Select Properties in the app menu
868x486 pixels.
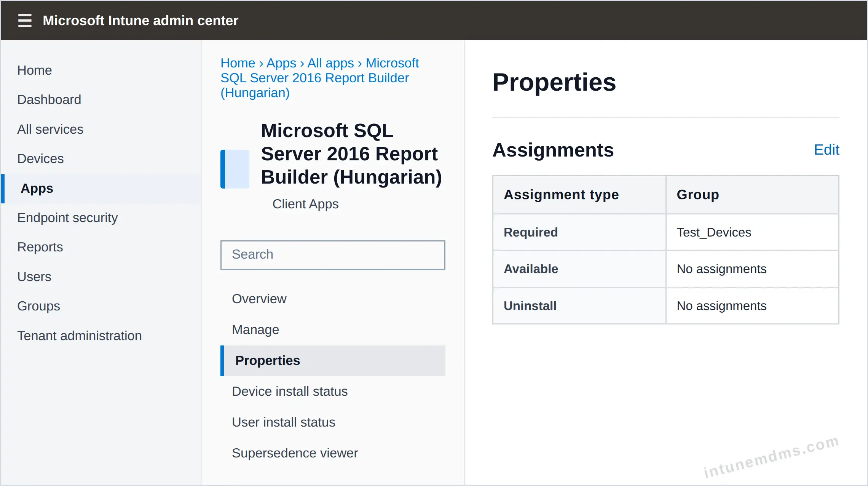point(333,361)
